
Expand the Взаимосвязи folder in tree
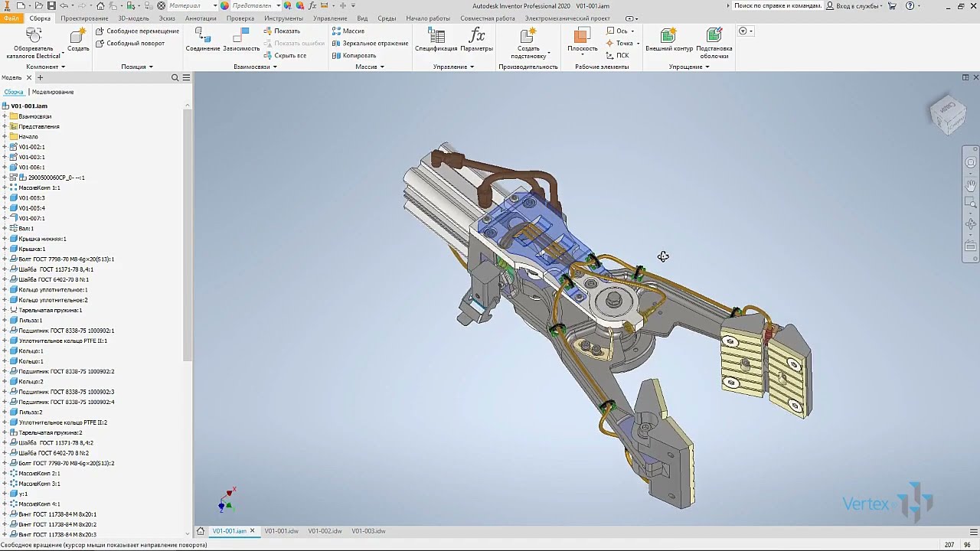5,116
